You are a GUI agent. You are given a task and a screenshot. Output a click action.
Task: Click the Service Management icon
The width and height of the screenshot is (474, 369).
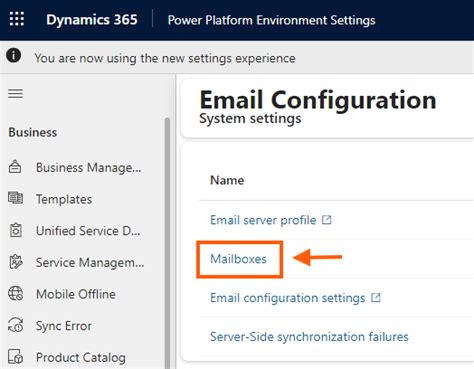pyautogui.click(x=16, y=262)
